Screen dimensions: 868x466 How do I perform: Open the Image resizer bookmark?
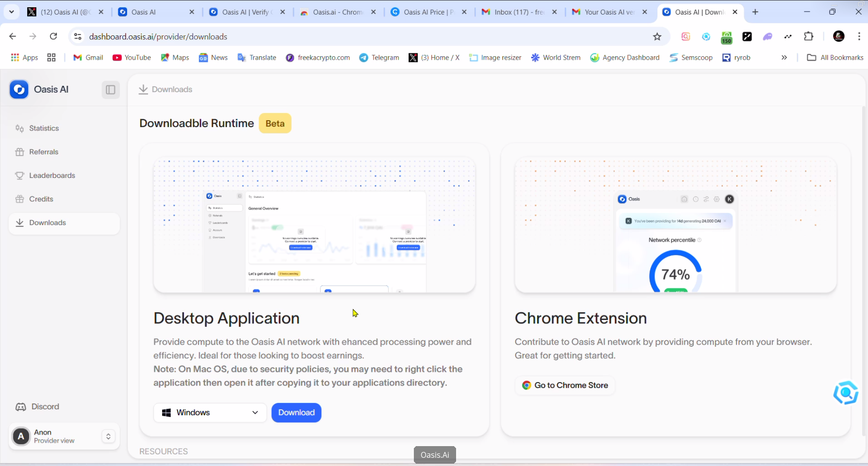tap(495, 58)
